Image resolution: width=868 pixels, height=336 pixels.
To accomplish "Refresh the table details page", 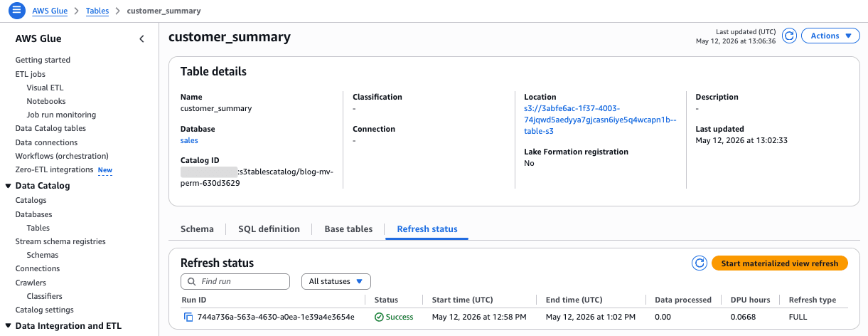I will tap(789, 36).
